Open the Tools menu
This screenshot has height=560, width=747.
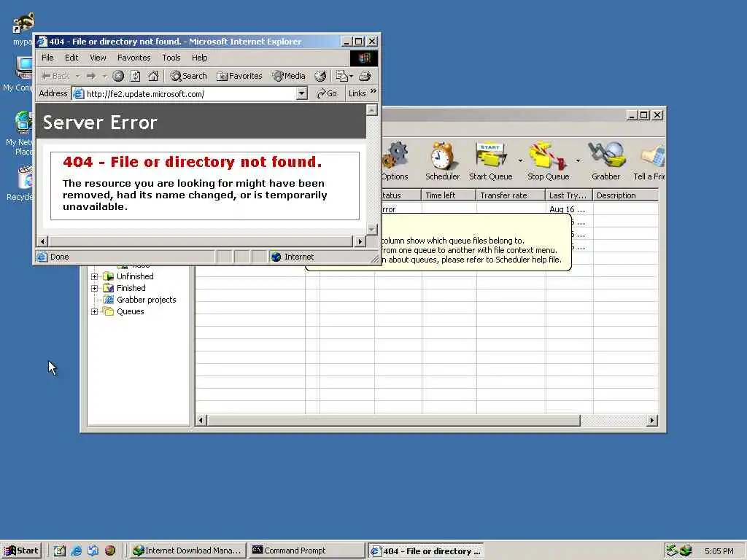click(171, 58)
